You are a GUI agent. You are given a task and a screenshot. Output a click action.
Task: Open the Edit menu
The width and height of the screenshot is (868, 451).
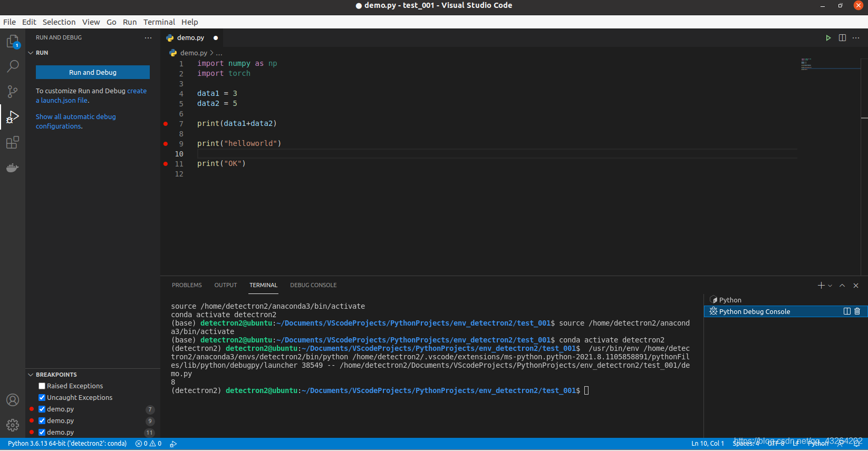pos(29,22)
